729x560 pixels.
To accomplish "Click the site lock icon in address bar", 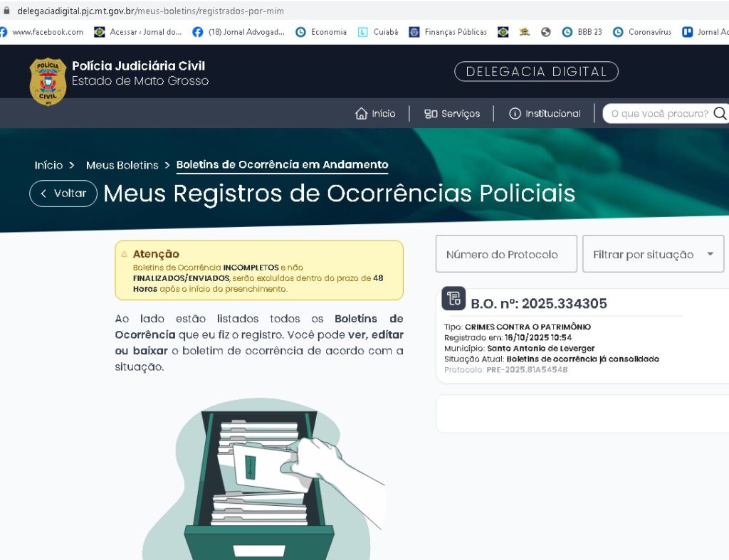I will pyautogui.click(x=7, y=11).
